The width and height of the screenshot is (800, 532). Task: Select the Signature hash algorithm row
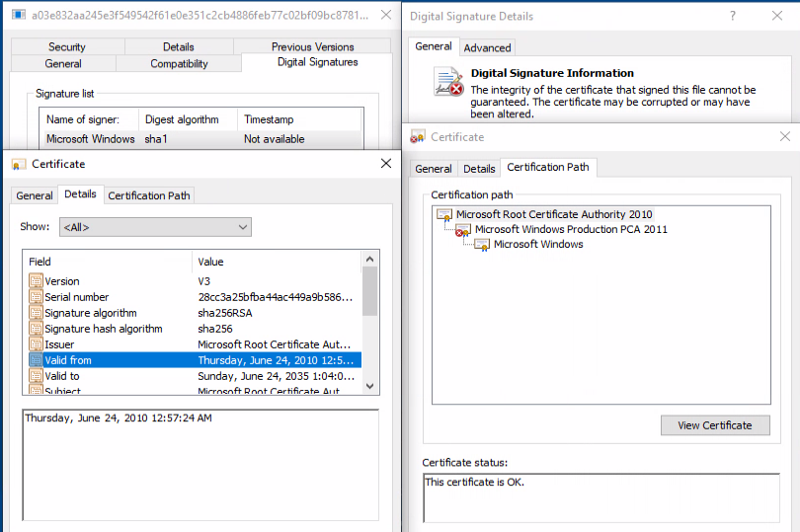point(195,329)
